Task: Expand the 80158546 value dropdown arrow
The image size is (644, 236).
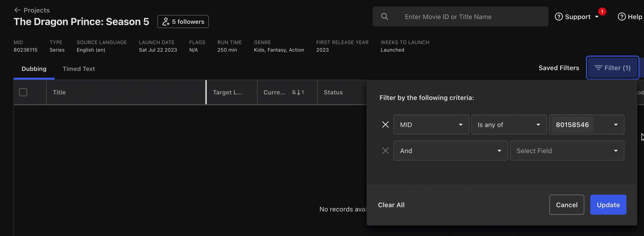Action: (x=616, y=125)
